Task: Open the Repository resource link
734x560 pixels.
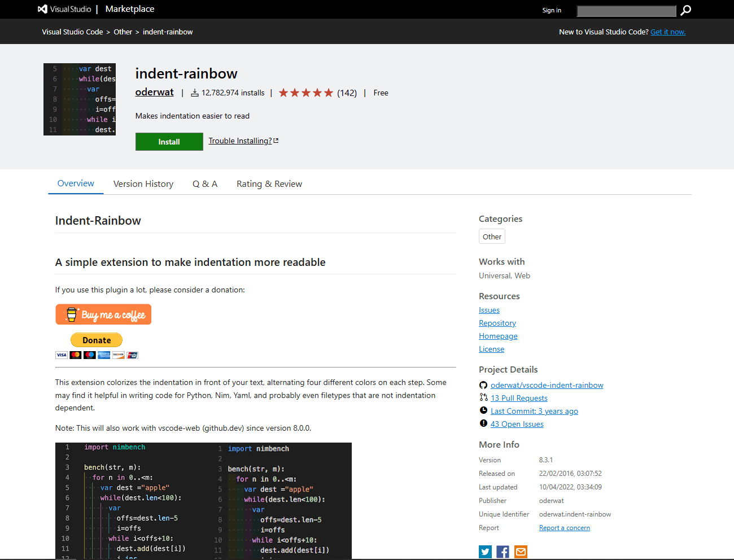Action: (497, 323)
